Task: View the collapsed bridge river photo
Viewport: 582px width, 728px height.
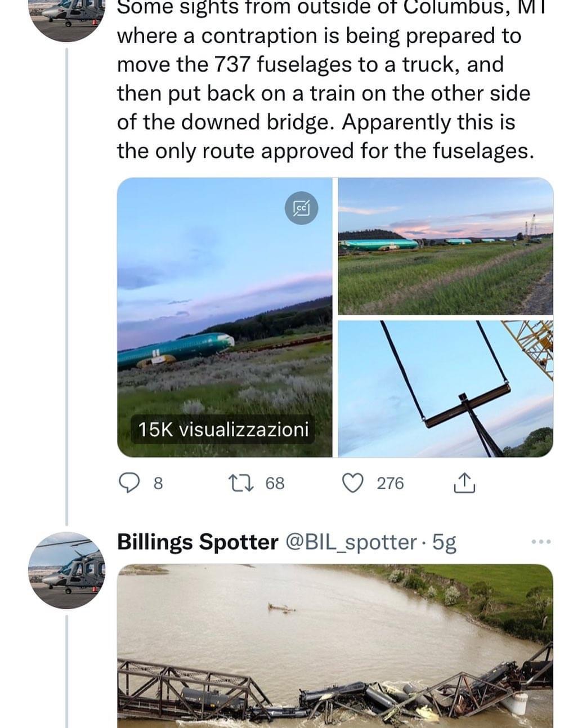Action: [x=335, y=647]
